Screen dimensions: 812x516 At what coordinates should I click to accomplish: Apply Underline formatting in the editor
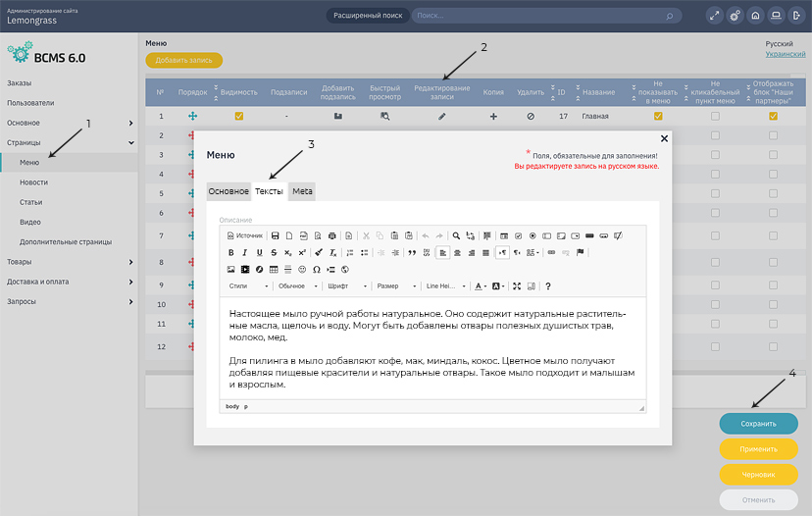click(260, 253)
